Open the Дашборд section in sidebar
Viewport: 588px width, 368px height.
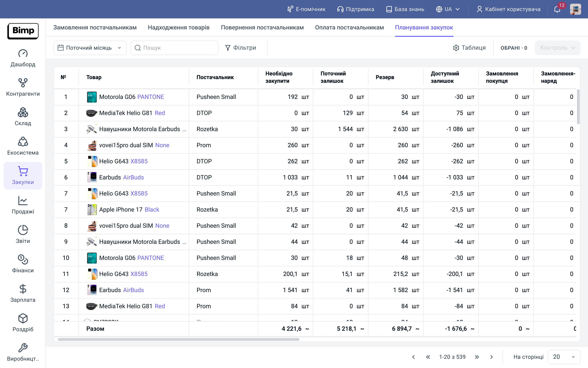click(23, 58)
